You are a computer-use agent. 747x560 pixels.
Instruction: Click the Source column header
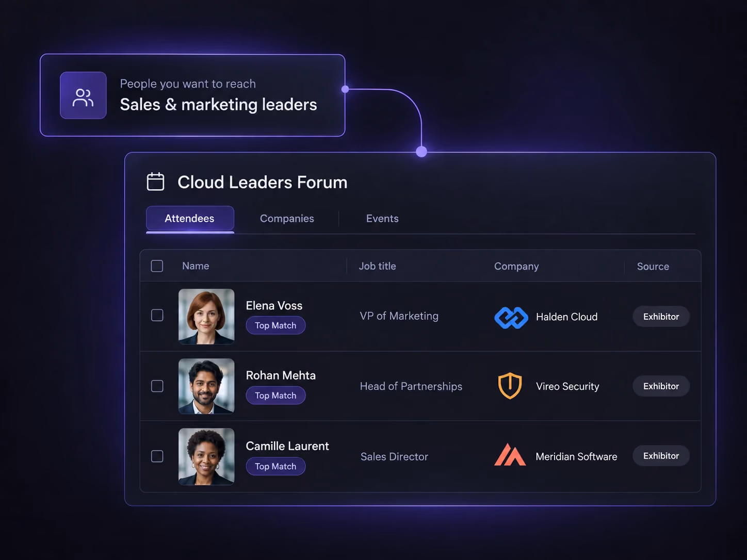click(x=653, y=267)
